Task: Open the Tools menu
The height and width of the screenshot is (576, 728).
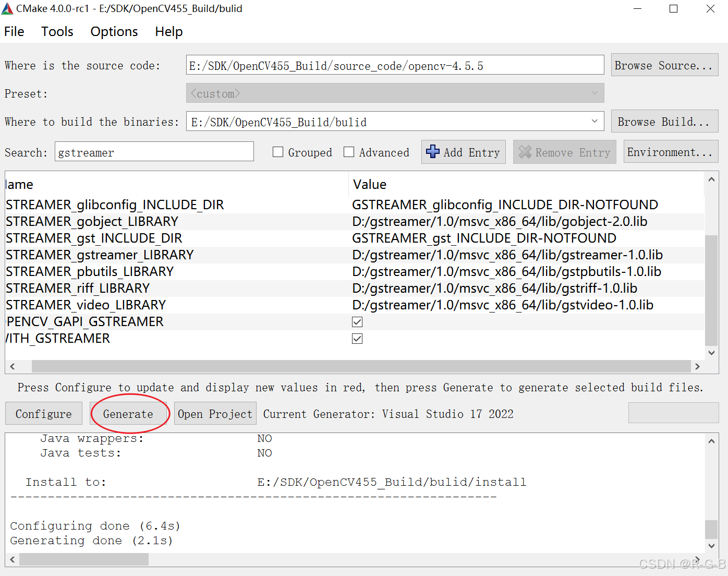Action: click(x=57, y=31)
